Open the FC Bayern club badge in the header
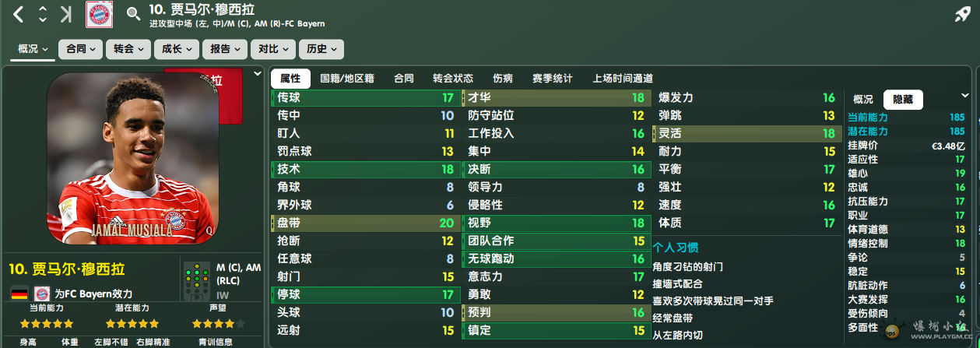The height and width of the screenshot is (348, 980). click(x=99, y=15)
